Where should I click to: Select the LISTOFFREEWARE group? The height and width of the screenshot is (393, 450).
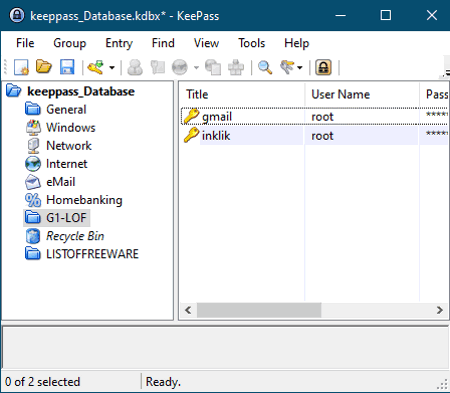tap(92, 254)
